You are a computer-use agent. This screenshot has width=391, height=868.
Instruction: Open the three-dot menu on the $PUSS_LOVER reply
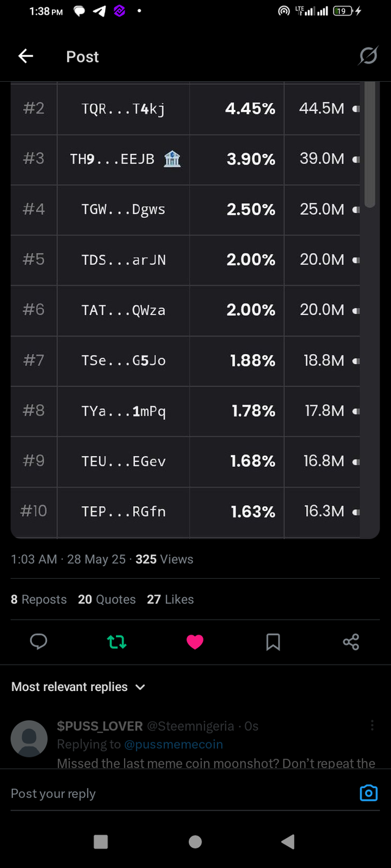tap(372, 725)
